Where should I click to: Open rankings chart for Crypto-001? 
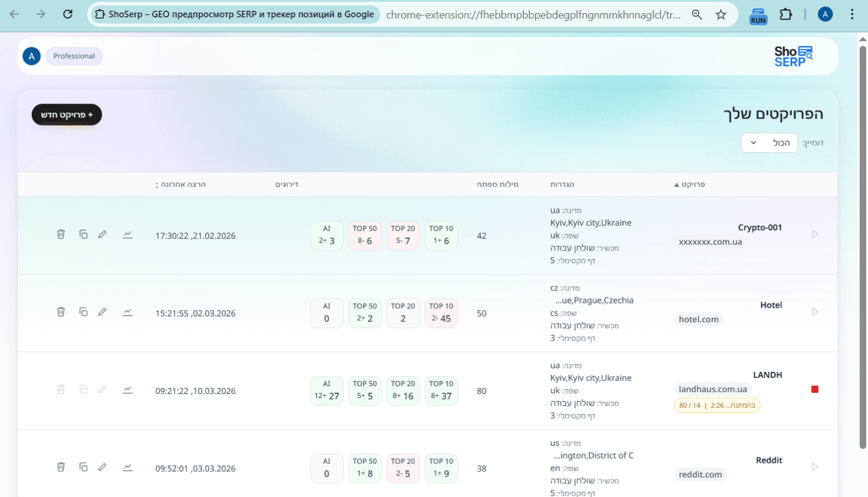pos(128,234)
